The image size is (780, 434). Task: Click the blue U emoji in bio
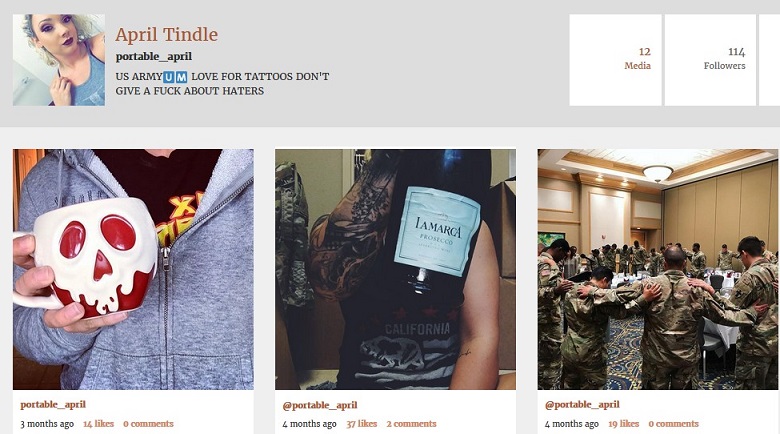(x=169, y=77)
